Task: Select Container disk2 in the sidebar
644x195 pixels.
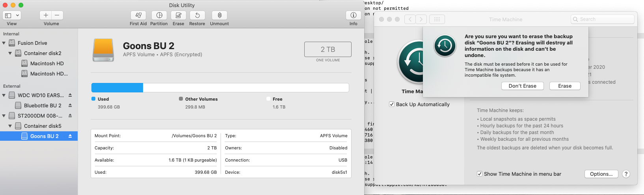Action: point(39,53)
